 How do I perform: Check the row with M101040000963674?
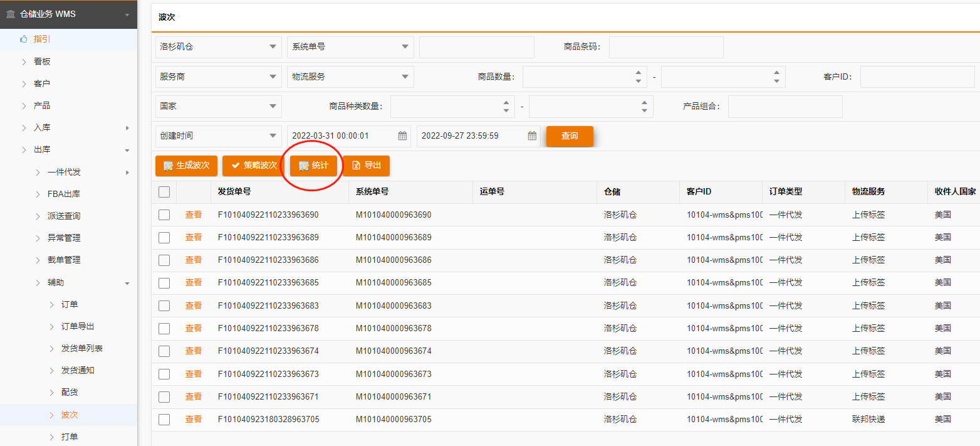point(164,351)
